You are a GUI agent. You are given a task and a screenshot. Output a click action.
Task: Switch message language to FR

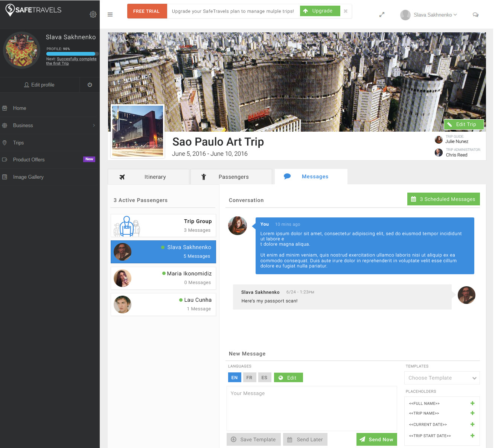click(250, 378)
